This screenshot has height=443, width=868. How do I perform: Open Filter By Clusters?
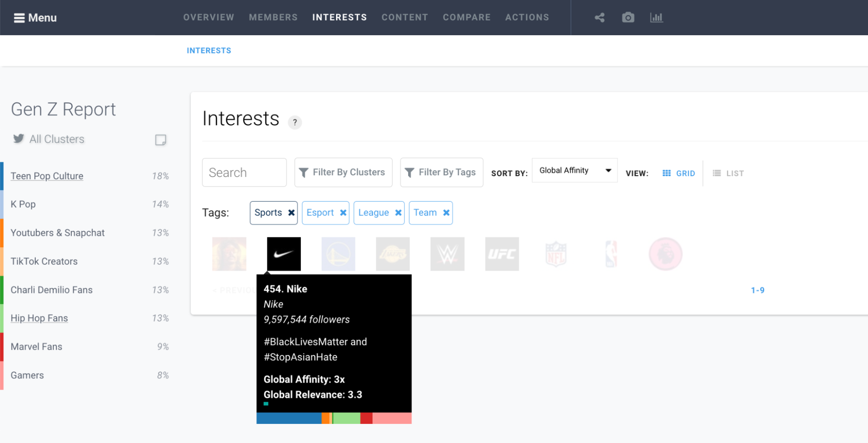343,172
